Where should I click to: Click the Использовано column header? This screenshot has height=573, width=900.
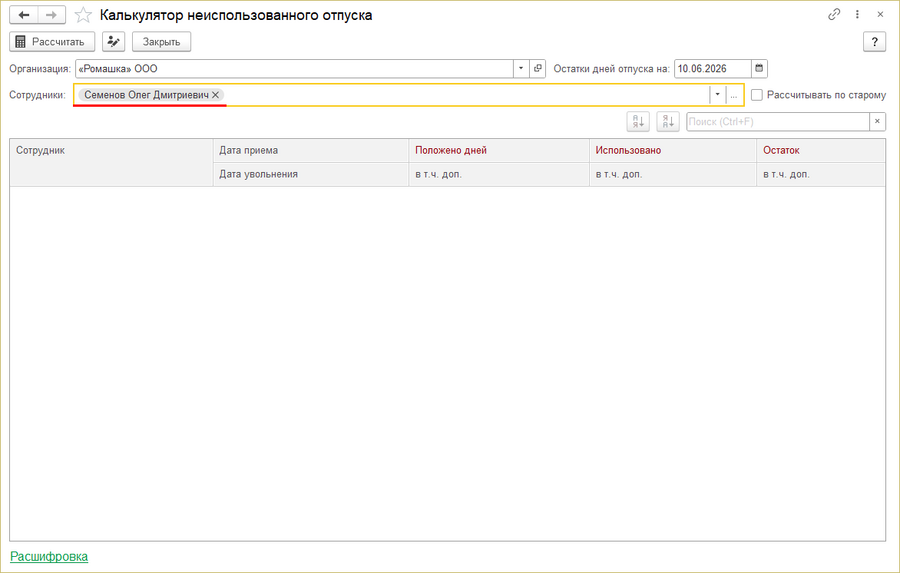point(673,150)
